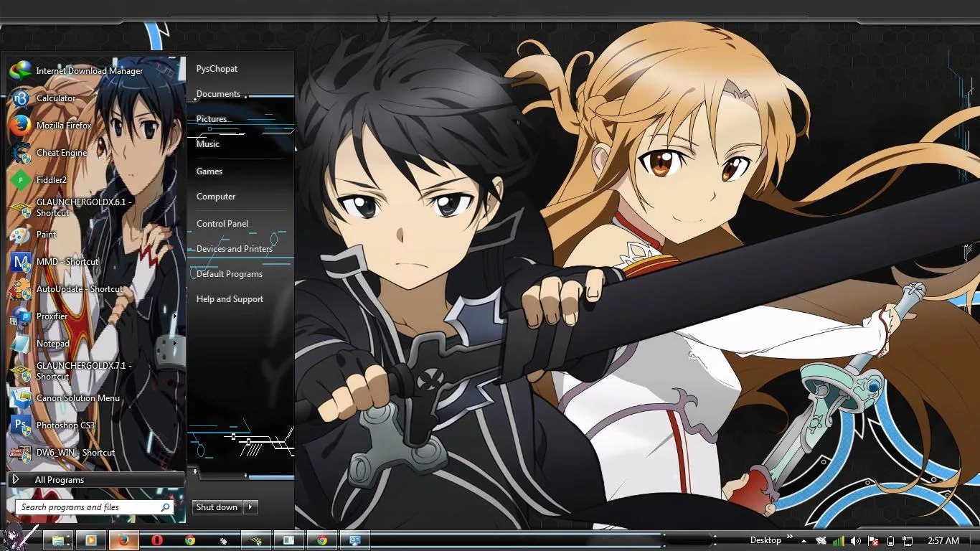Image resolution: width=980 pixels, height=551 pixels.
Task: Show hidden tray icons arrow
Action: click(804, 541)
